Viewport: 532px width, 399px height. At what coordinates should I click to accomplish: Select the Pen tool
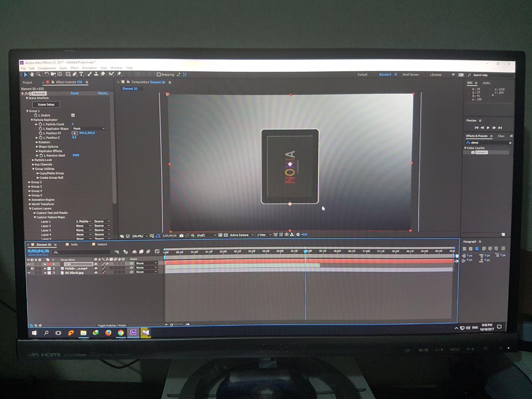click(75, 74)
